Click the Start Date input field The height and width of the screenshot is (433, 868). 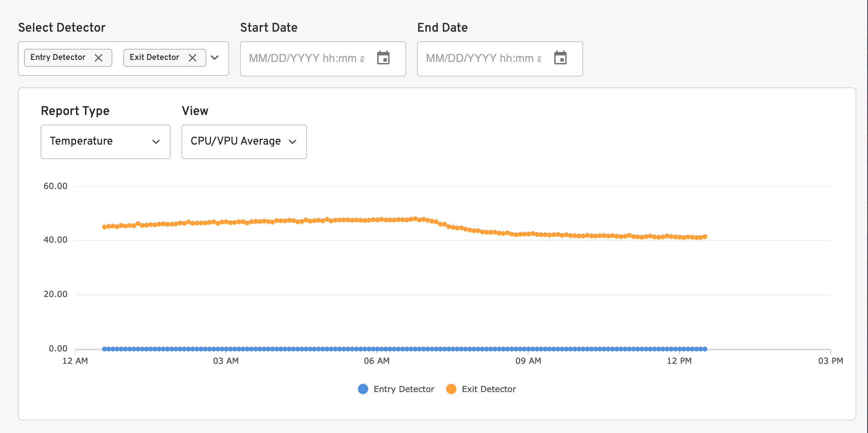coord(307,59)
